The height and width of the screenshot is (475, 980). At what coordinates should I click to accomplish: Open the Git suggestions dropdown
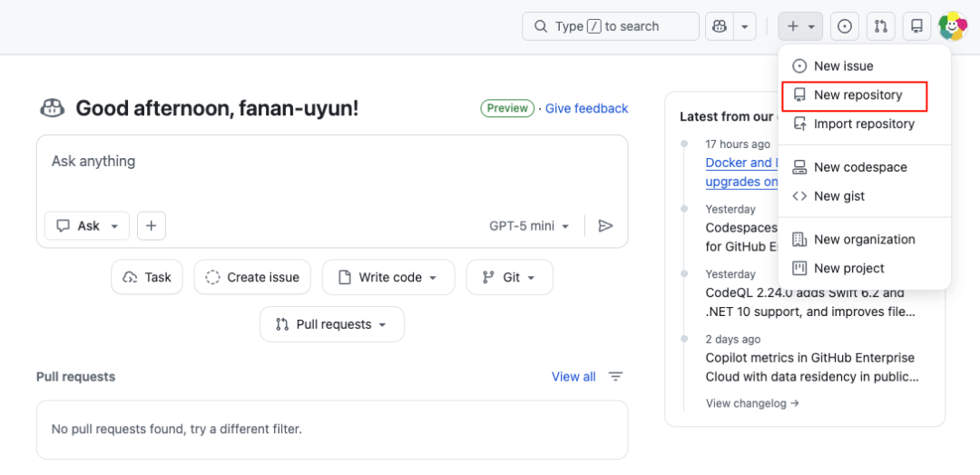pos(510,278)
